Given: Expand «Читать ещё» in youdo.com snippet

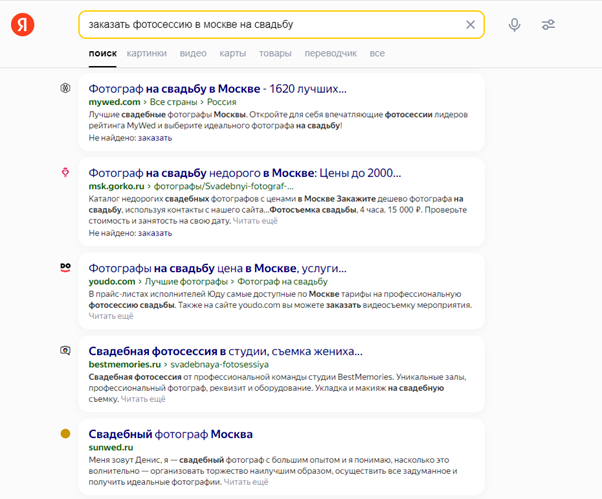Looking at the screenshot, I should point(111,316).
